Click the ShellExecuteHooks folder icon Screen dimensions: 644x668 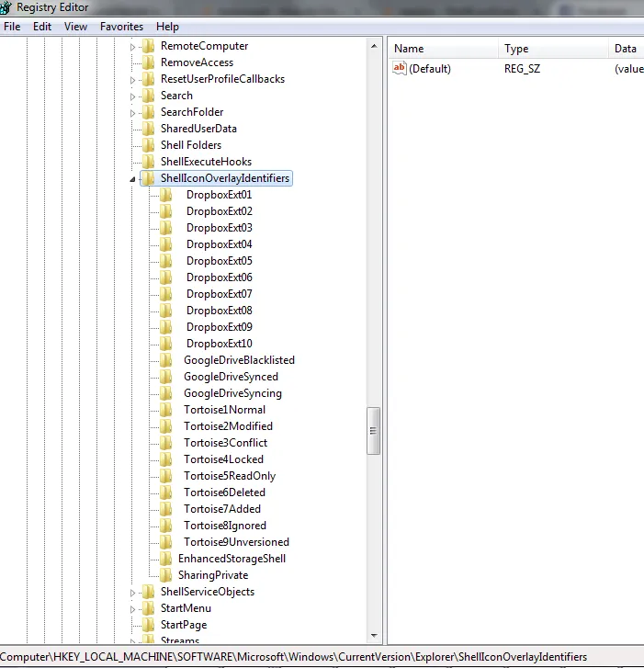point(148,162)
